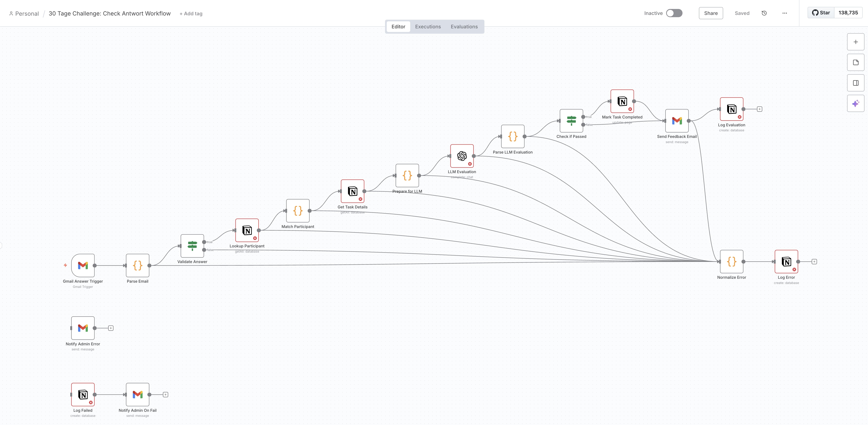The image size is (868, 425).
Task: Open the three-dot workflow options menu
Action: pos(784,13)
